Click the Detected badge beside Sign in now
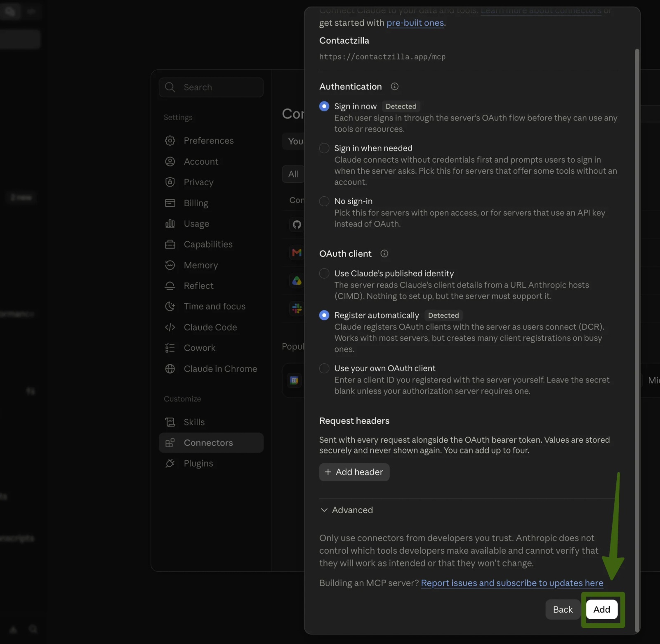This screenshot has width=660, height=644. [401, 106]
